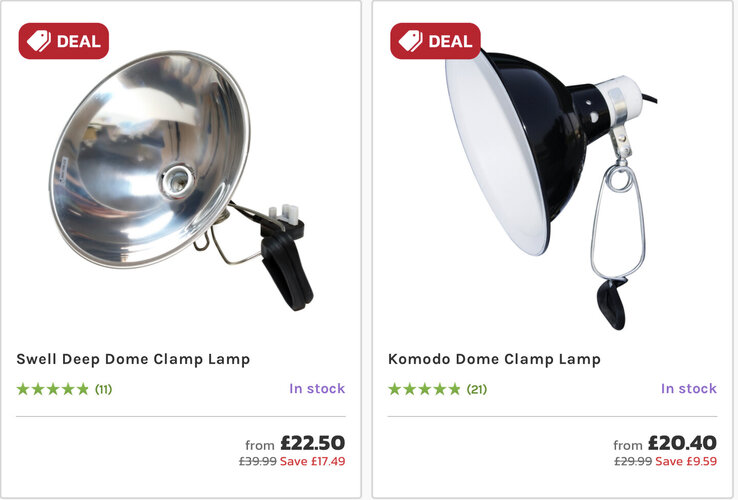Image resolution: width=738 pixels, height=500 pixels.
Task: Select the £20.40 price
Action: click(682, 443)
